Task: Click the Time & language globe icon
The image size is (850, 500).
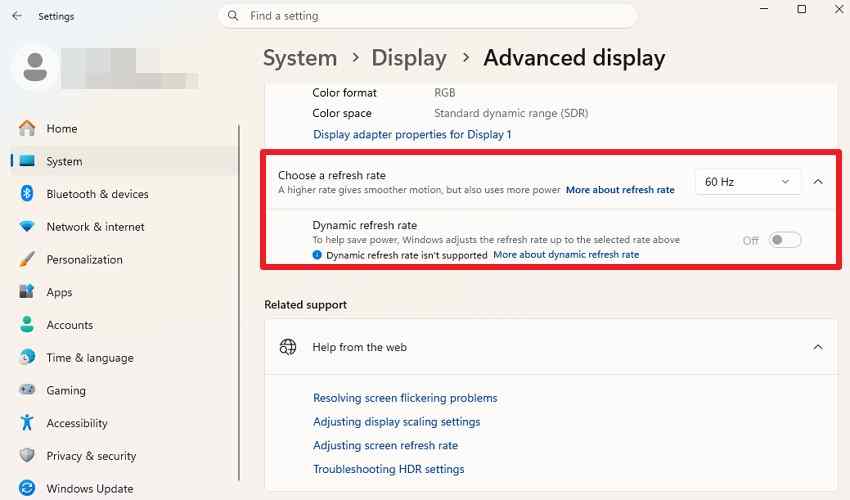Action: 27,357
